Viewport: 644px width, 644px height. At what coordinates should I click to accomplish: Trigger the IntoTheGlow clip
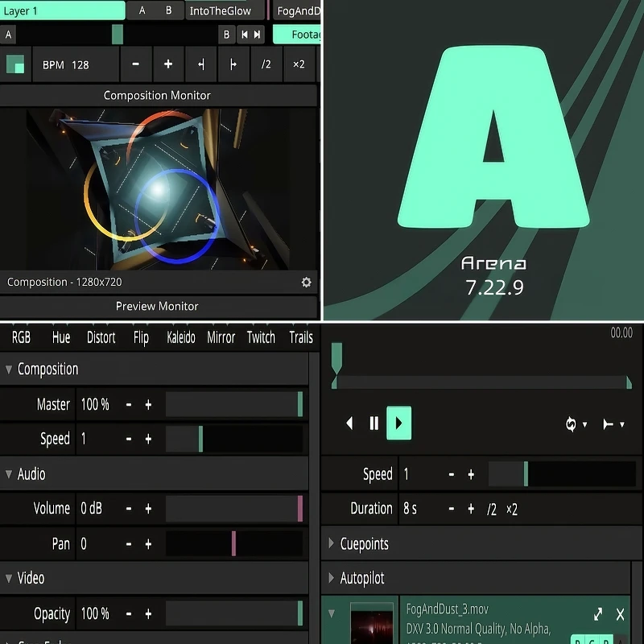pyautogui.click(x=225, y=10)
